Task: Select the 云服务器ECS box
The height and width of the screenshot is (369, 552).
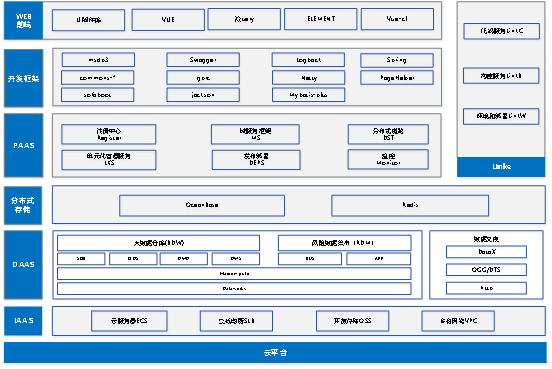Action: (129, 321)
